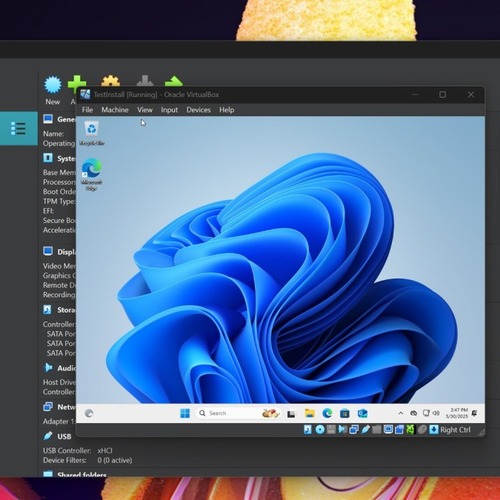Click the window resize grip in status bar

[481, 432]
